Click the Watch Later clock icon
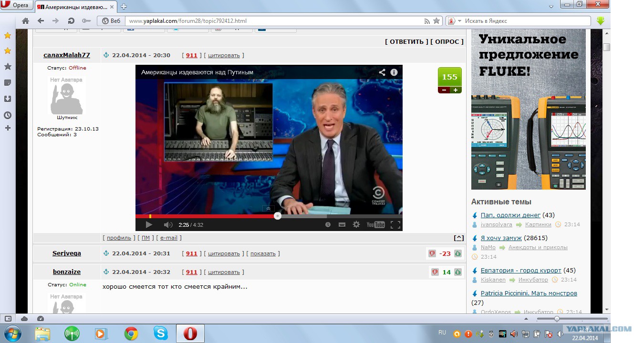The width and height of the screenshot is (644, 343). 328,225
